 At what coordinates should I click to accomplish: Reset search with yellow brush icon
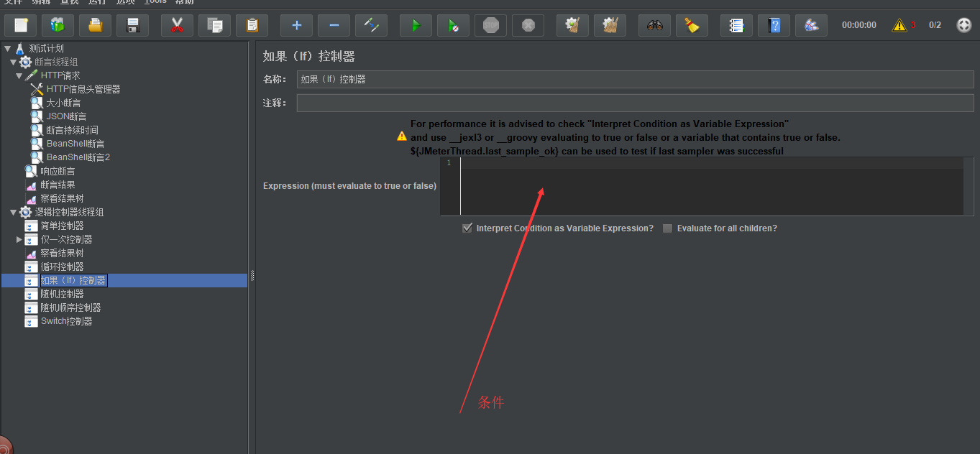692,25
